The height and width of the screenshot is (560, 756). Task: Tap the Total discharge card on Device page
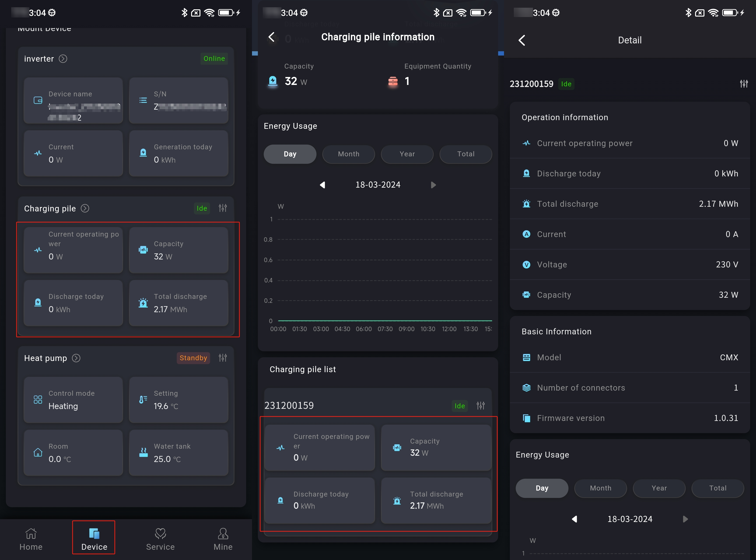coord(178,303)
